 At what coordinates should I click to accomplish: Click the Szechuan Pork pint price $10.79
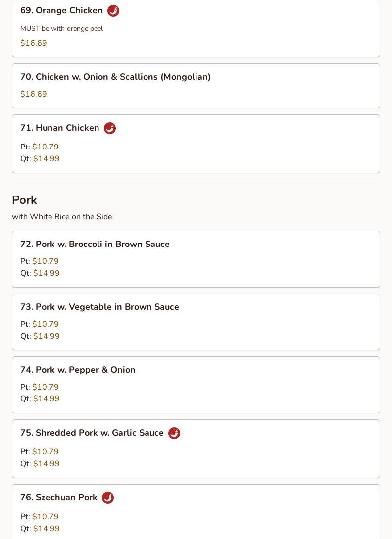45,517
